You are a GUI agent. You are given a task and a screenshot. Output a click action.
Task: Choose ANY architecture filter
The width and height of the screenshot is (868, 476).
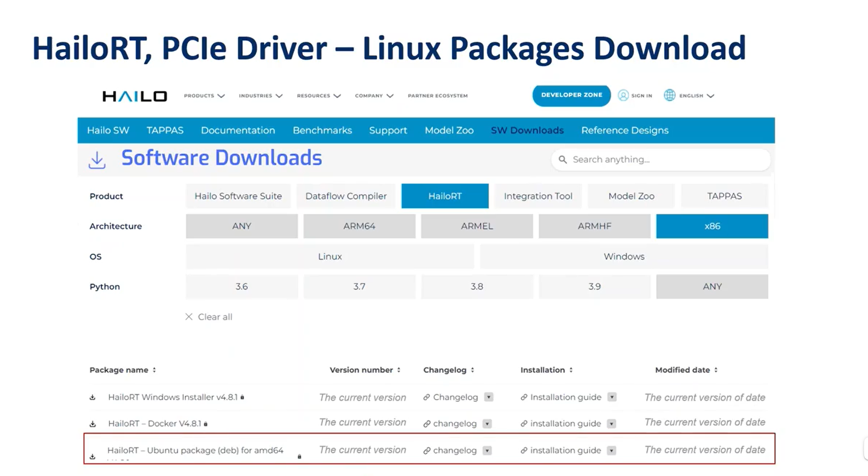point(242,226)
